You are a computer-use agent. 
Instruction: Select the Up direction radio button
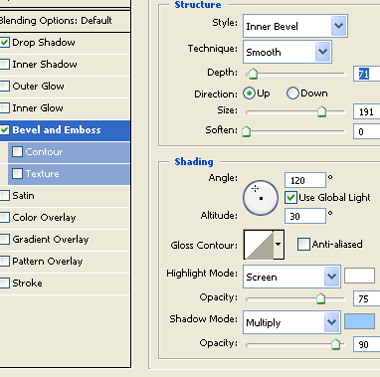click(x=249, y=93)
